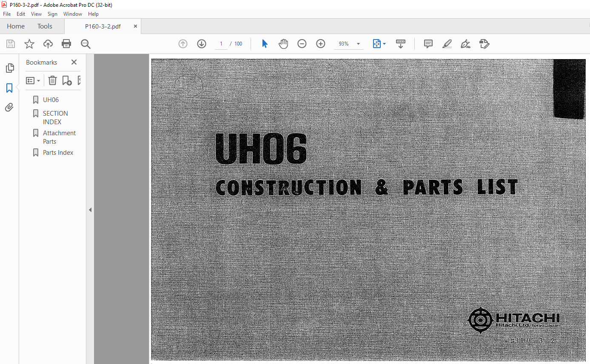Select the highlight text pen tool
590x364 pixels.
point(447,44)
